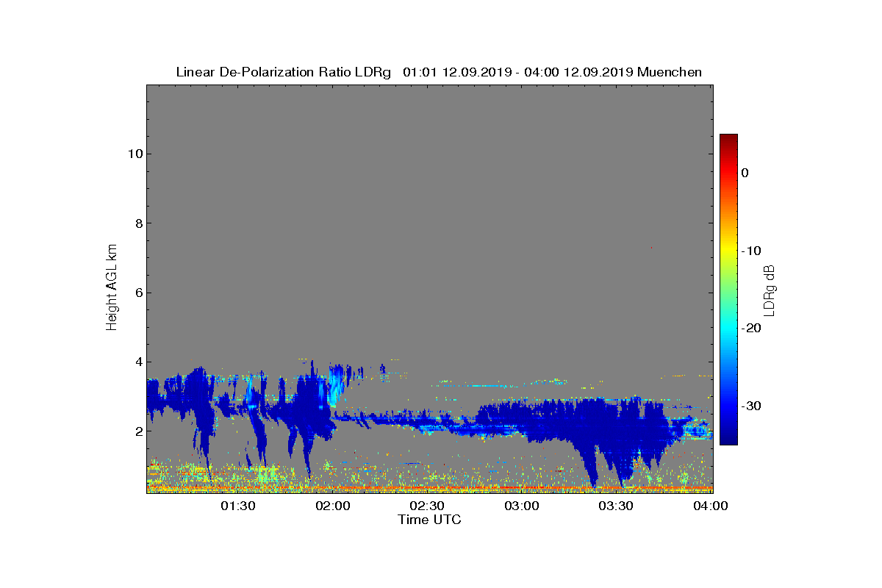
Task: Click the 2 km height tick label
Action: coord(137,431)
